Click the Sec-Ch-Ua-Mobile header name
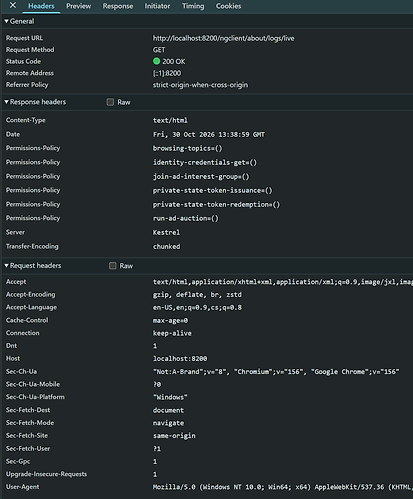Viewport: 413px width, 499px height. (33, 384)
